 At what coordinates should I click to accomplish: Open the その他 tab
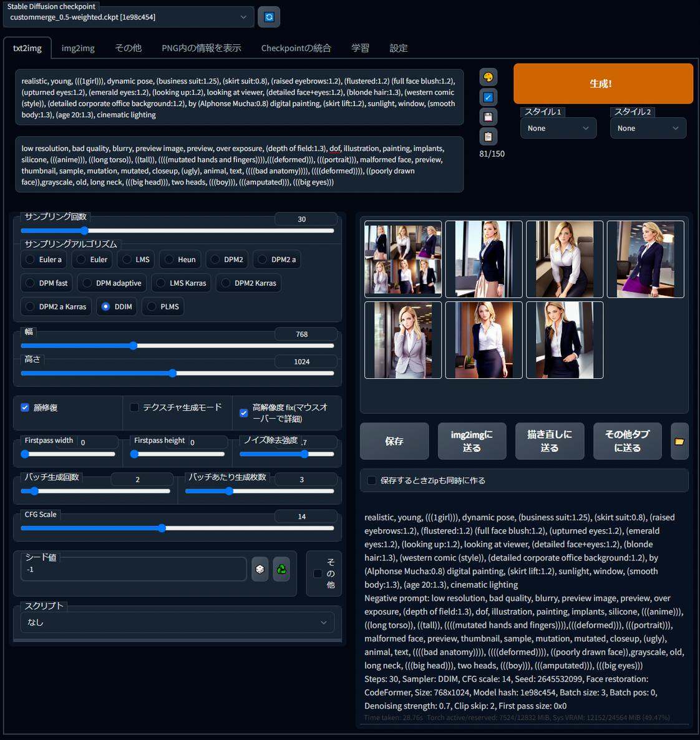click(x=128, y=48)
